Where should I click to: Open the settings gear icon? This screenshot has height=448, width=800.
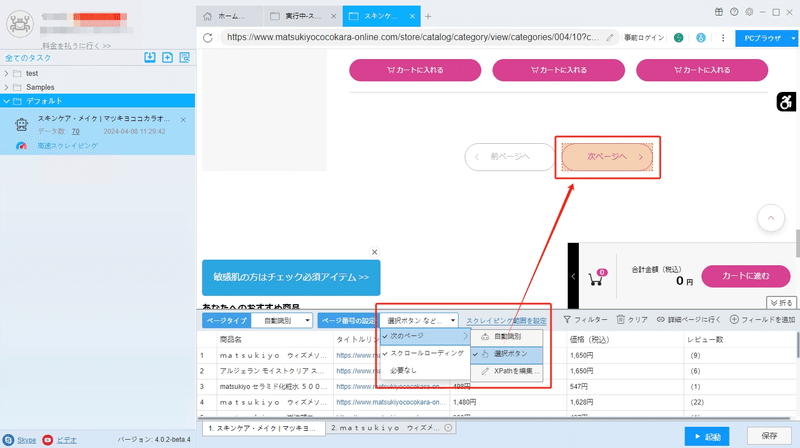click(749, 12)
